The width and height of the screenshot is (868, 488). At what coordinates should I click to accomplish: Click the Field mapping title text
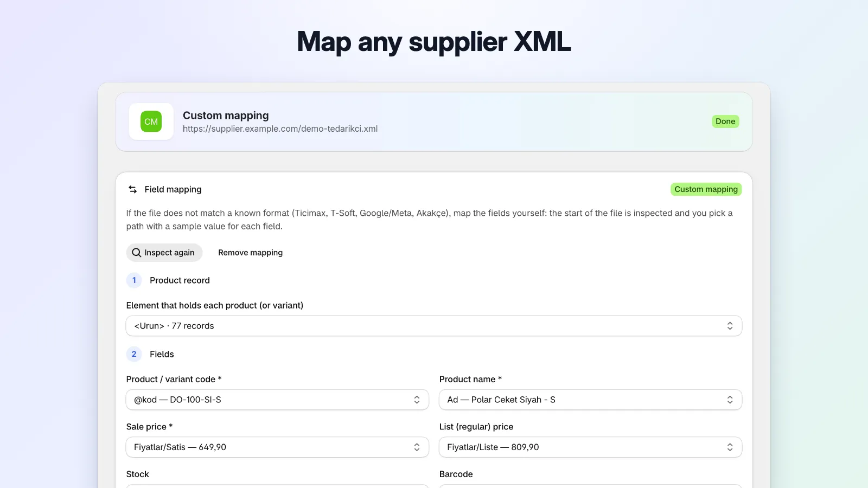pyautogui.click(x=173, y=189)
